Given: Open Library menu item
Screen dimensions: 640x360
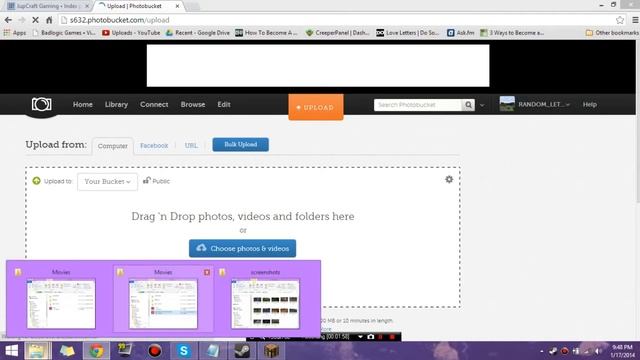Looking at the screenshot, I should (116, 104).
